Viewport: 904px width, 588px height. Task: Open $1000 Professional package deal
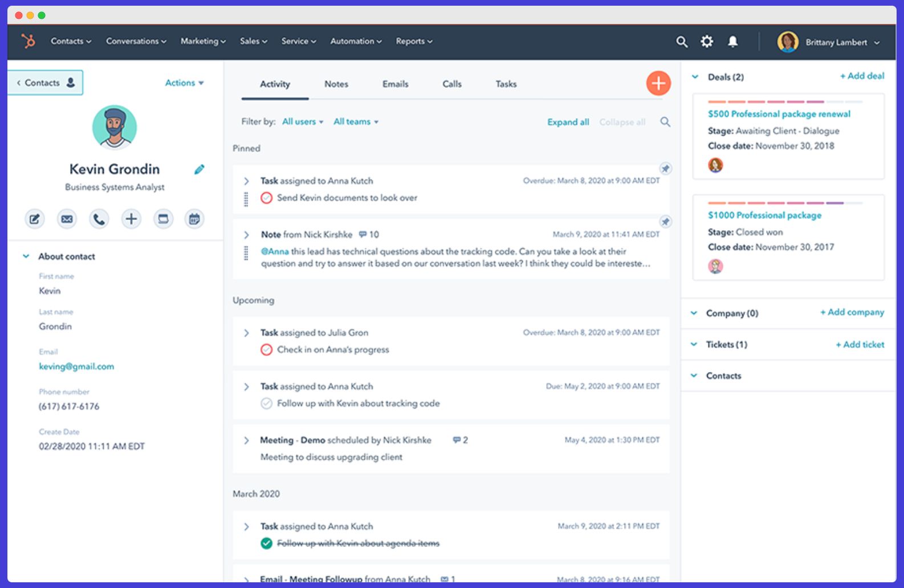click(764, 215)
